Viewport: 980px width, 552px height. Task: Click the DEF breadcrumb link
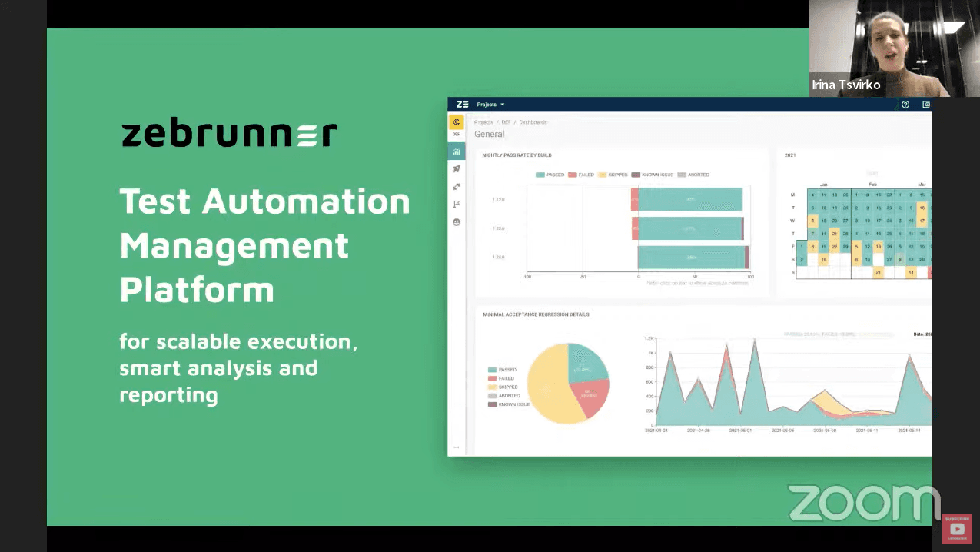coord(507,122)
